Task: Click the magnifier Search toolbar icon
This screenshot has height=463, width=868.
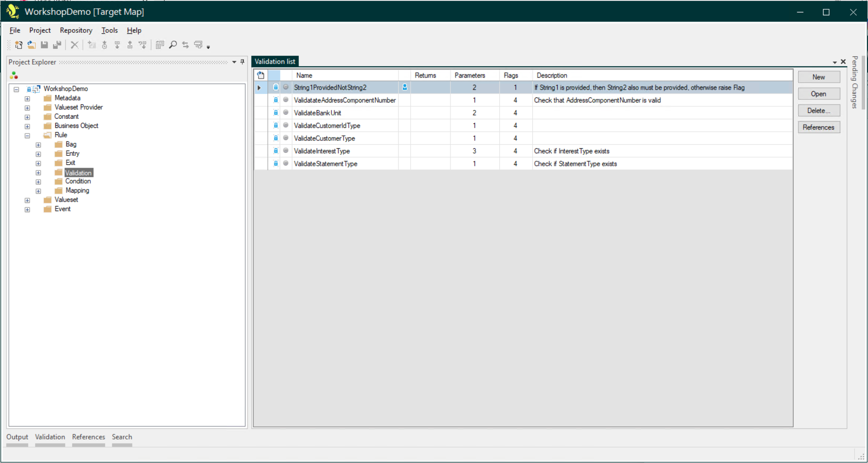Action: pyautogui.click(x=173, y=45)
